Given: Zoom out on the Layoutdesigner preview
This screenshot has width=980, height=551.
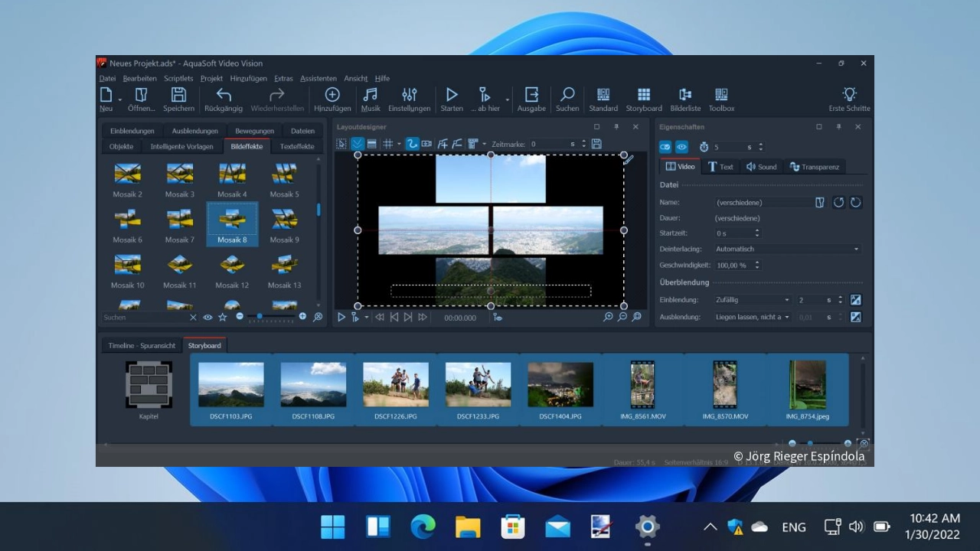Looking at the screenshot, I should pyautogui.click(x=622, y=317).
